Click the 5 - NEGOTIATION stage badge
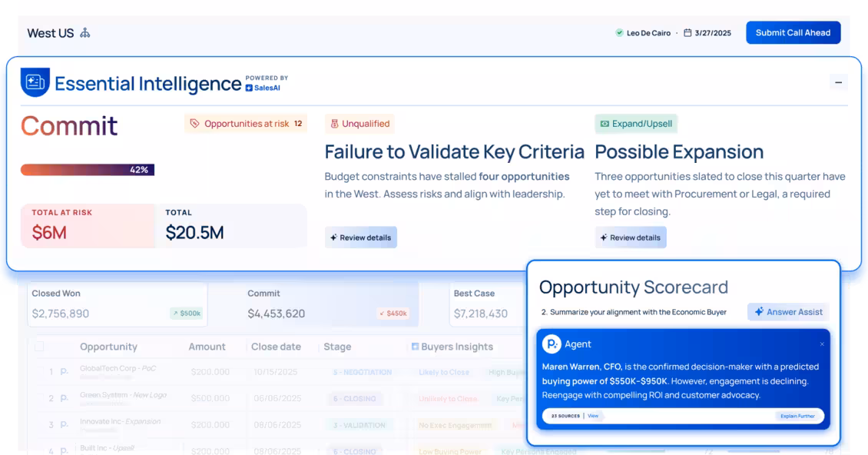 (363, 372)
